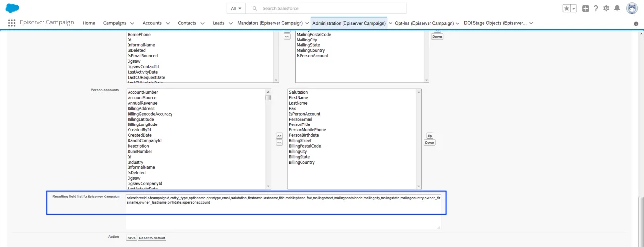Open the Opt-Ins (Episerver Campaign) tab

click(425, 23)
